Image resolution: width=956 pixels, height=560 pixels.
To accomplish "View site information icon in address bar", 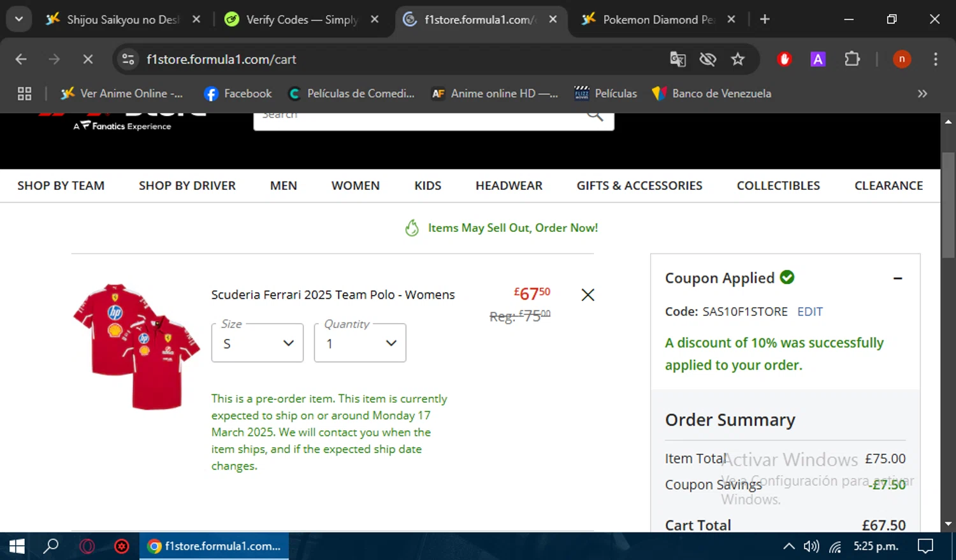I will click(x=128, y=59).
